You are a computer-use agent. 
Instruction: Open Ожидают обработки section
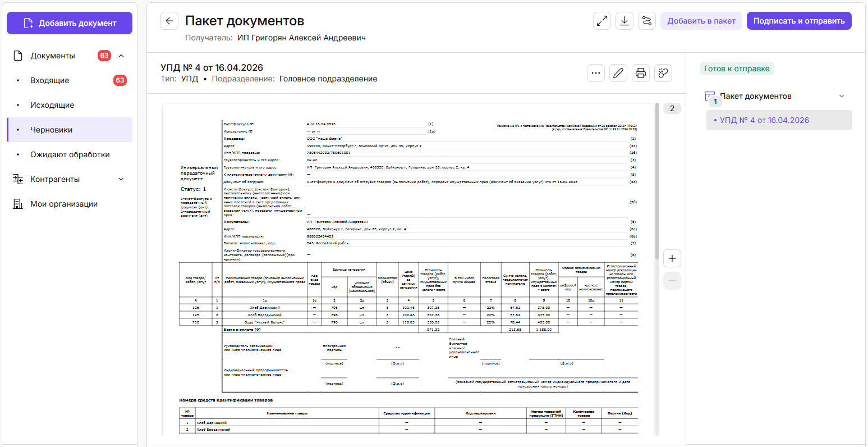tap(70, 154)
